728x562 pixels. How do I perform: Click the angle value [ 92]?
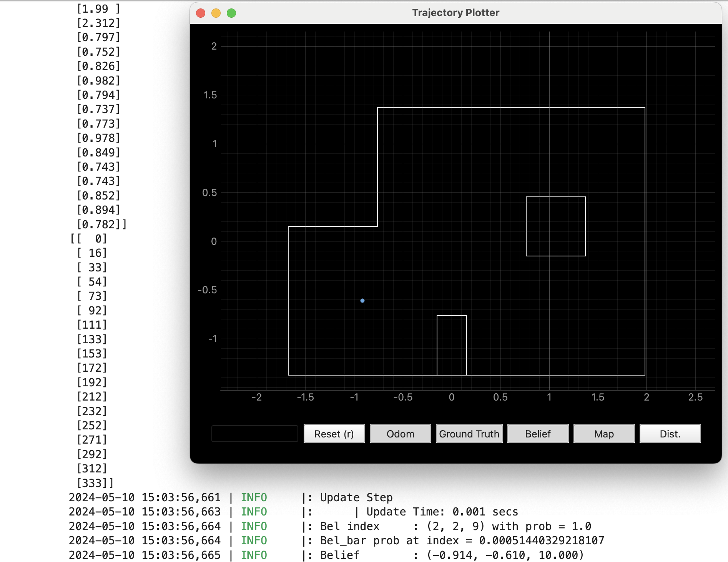(x=92, y=311)
